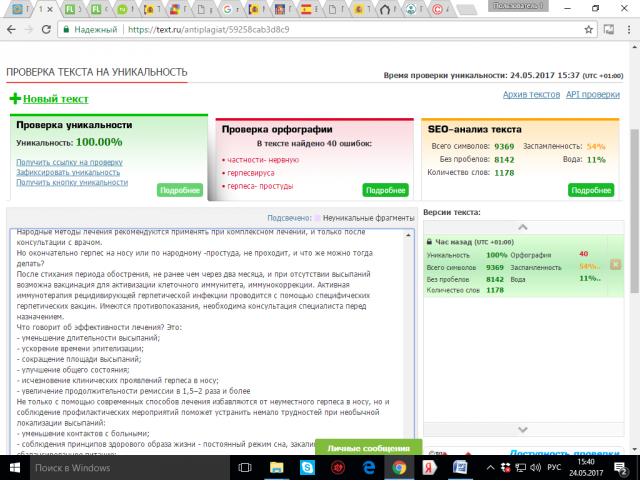
Task: Open Task View on the taskbar
Action: [245, 468]
